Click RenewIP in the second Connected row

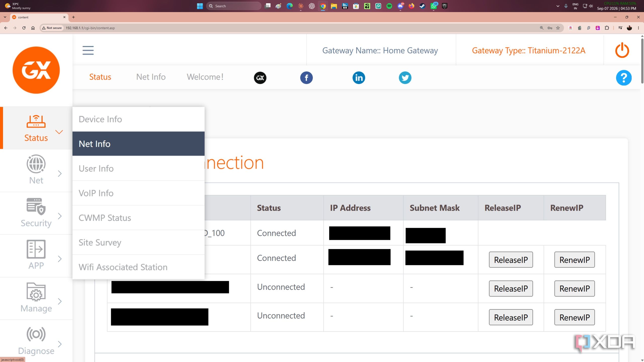(x=574, y=260)
